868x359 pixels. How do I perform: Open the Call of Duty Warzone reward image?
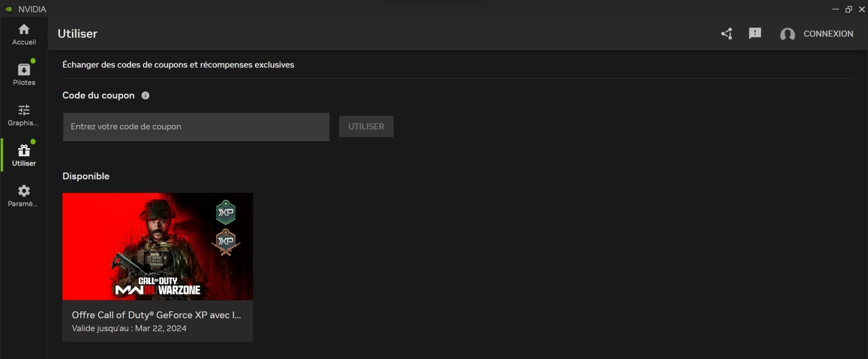pyautogui.click(x=158, y=246)
